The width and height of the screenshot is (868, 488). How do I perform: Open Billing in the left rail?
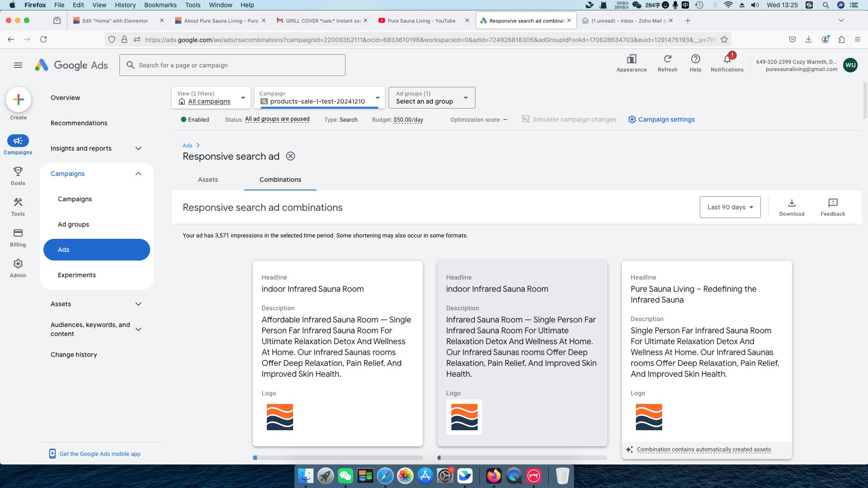coord(18,233)
